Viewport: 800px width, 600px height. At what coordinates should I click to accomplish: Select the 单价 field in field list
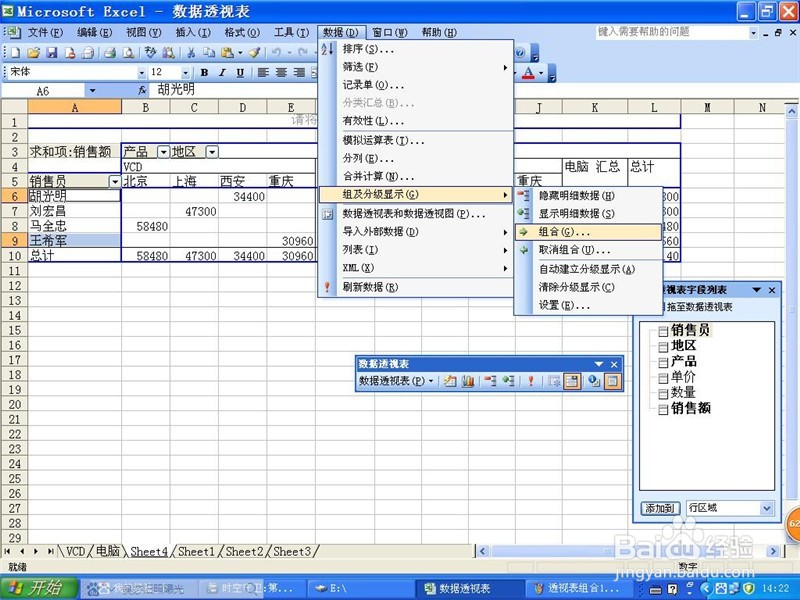(x=683, y=377)
